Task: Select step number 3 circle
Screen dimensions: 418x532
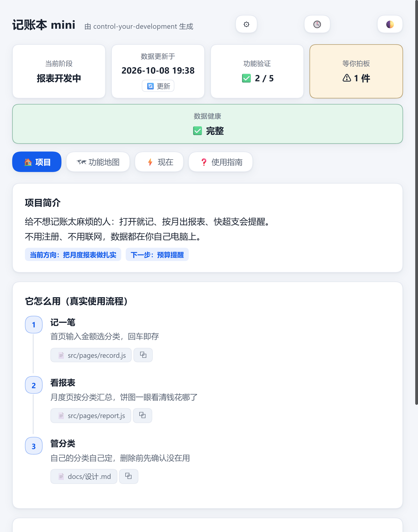Action: pos(34,446)
